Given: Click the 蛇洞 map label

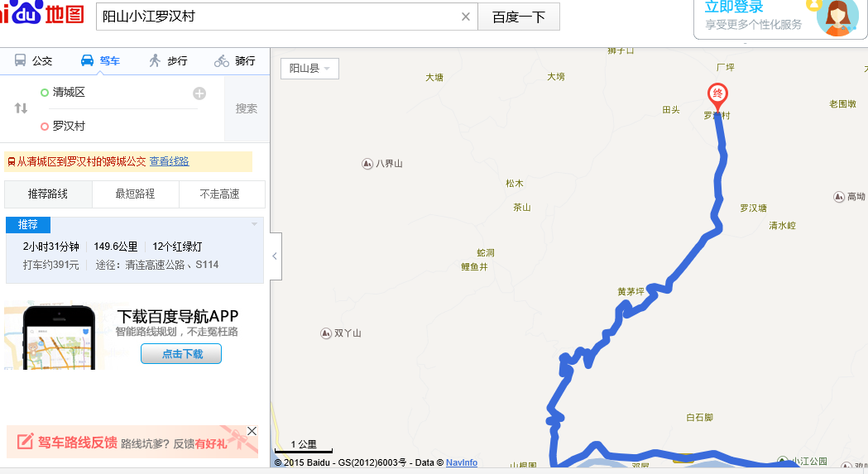Looking at the screenshot, I should point(486,252).
